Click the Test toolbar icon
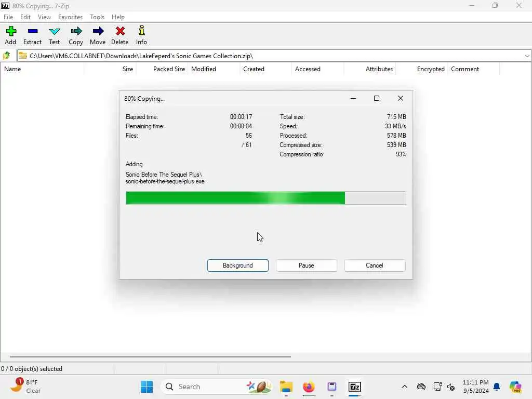This screenshot has height=399, width=532. click(54, 35)
